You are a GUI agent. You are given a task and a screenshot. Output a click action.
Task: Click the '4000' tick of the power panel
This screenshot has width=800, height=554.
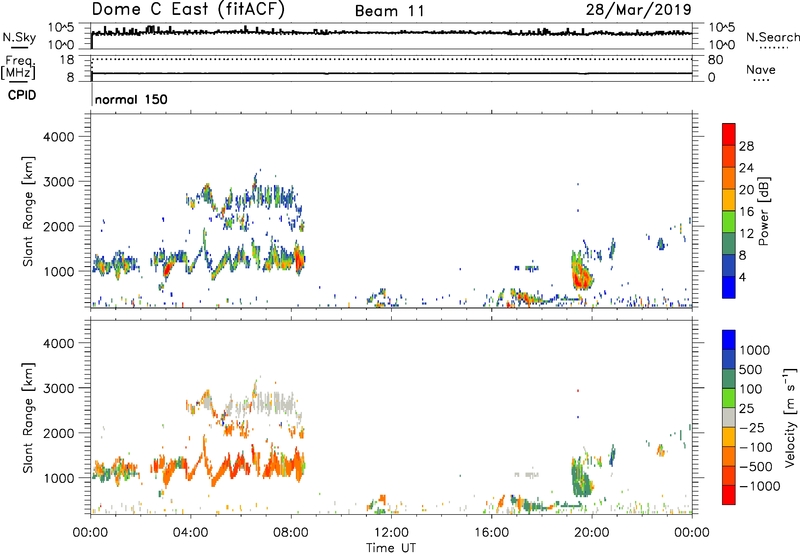pos(59,137)
